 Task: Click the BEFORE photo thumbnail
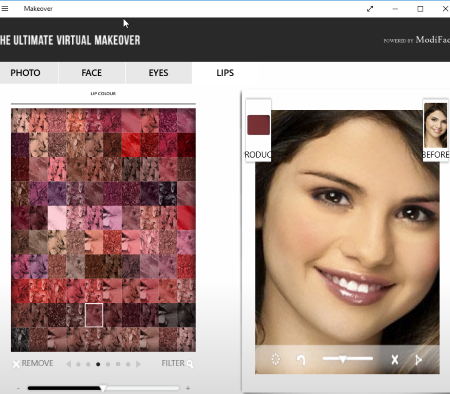pyautogui.click(x=435, y=125)
